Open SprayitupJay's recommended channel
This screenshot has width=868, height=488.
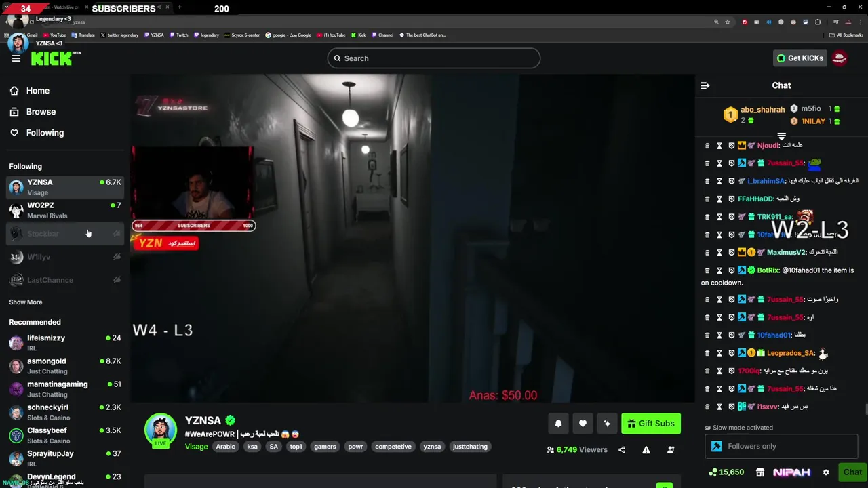pos(65,458)
